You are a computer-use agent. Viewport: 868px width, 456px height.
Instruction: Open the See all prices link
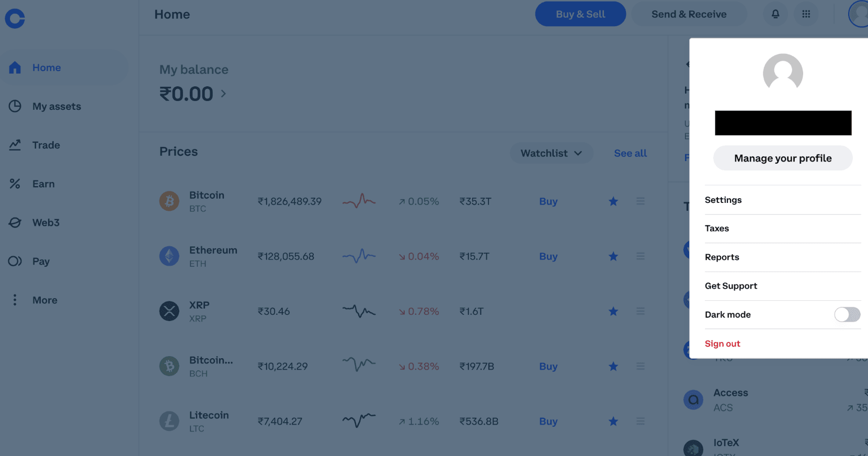point(630,153)
